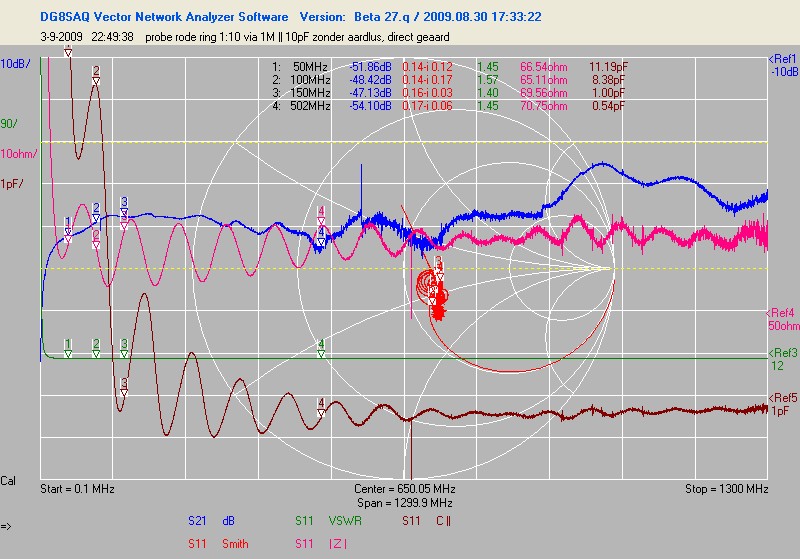Click green VSWR marker 1 triangle
Viewport: 800px width, 559px height.
click(x=68, y=353)
